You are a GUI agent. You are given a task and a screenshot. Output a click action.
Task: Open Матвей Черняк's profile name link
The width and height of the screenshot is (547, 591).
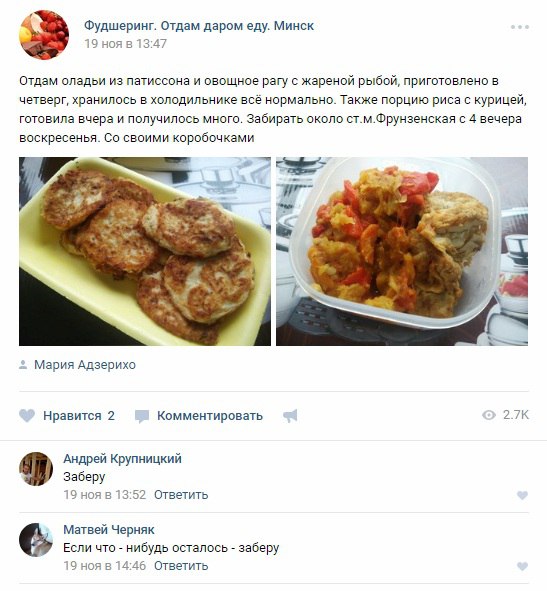109,530
